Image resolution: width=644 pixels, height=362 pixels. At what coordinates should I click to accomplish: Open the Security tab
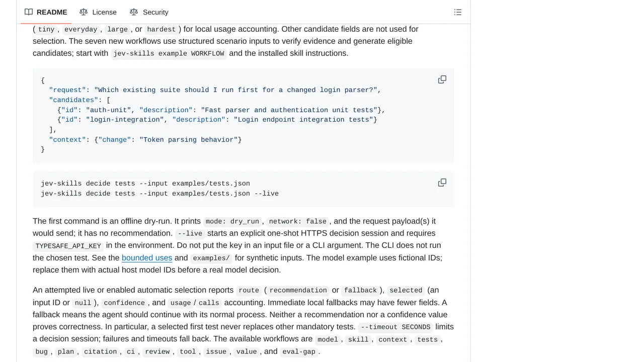149,12
